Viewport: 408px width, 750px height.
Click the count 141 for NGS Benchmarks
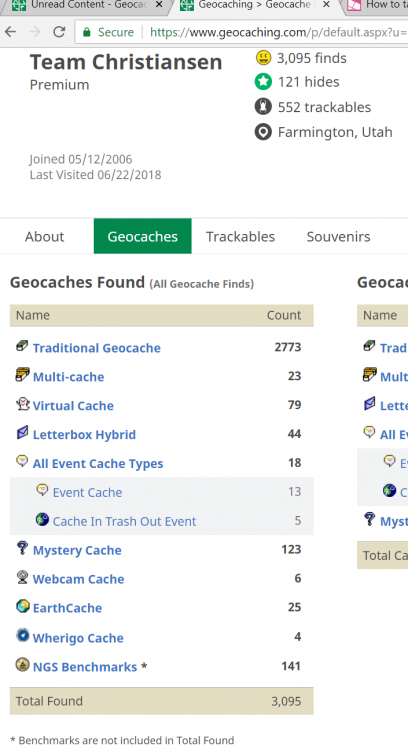pos(291,666)
